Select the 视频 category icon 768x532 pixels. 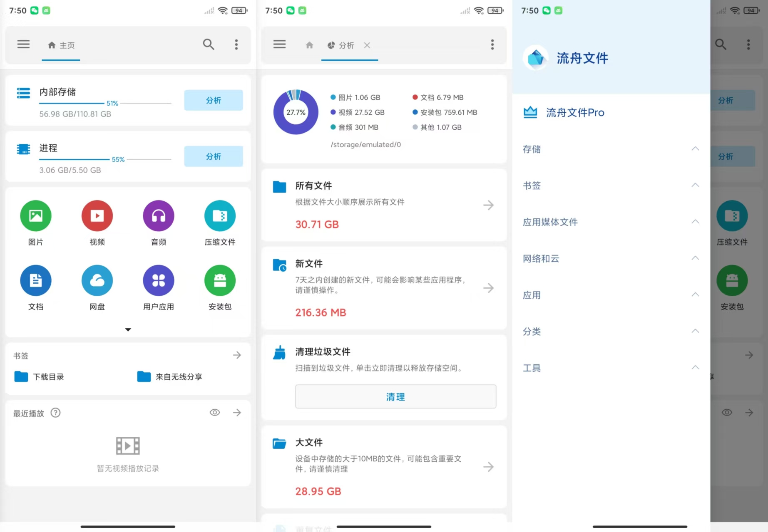point(97,216)
